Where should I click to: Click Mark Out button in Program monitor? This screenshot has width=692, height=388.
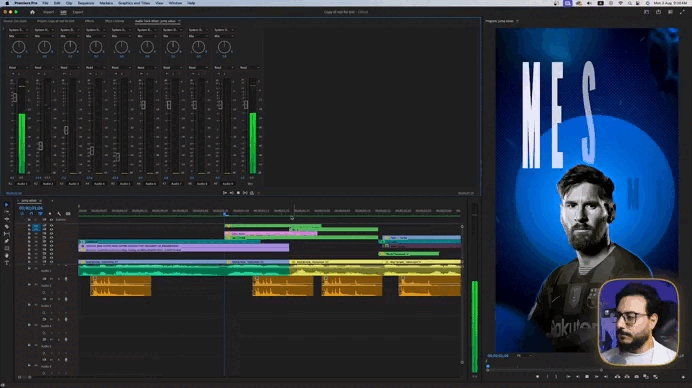[556, 377]
